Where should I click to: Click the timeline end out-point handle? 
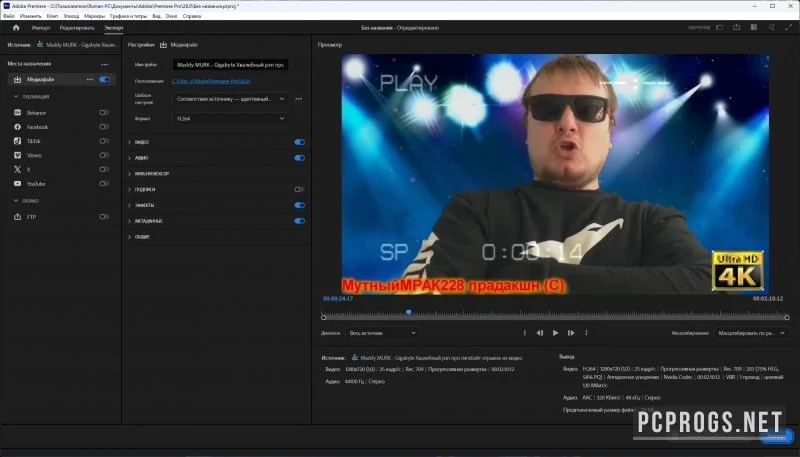pyautogui.click(x=787, y=318)
